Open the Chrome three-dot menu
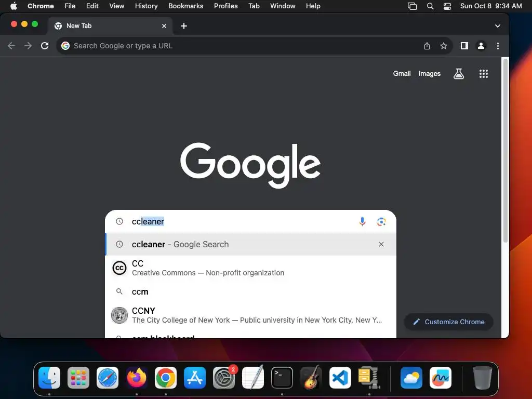Screen dimensions: 532x399 coord(498,46)
